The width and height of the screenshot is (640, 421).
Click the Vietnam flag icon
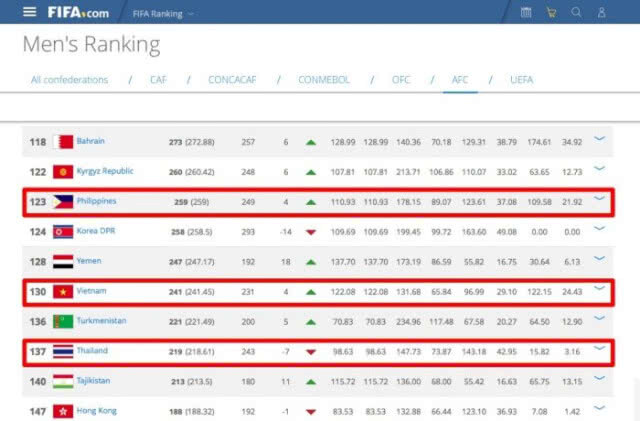click(x=63, y=292)
